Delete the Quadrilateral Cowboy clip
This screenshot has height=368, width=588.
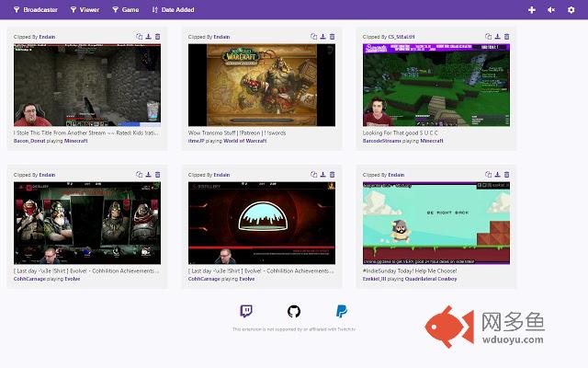(506, 174)
